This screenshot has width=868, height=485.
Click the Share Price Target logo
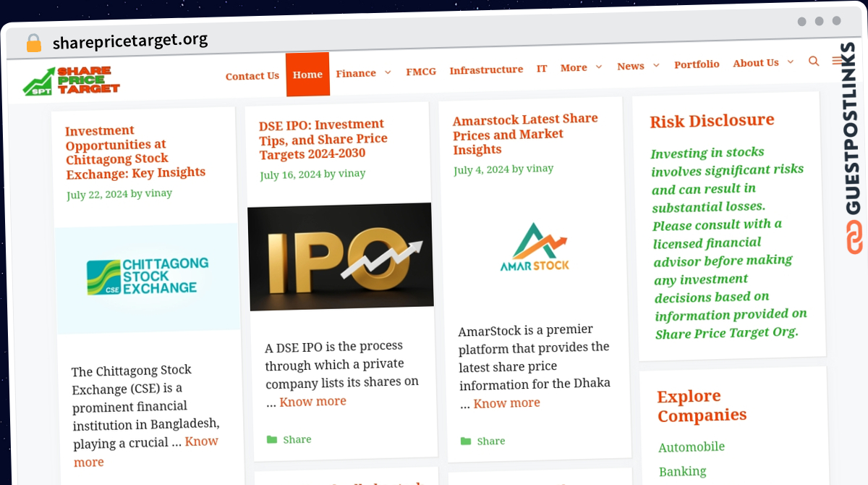pyautogui.click(x=71, y=80)
